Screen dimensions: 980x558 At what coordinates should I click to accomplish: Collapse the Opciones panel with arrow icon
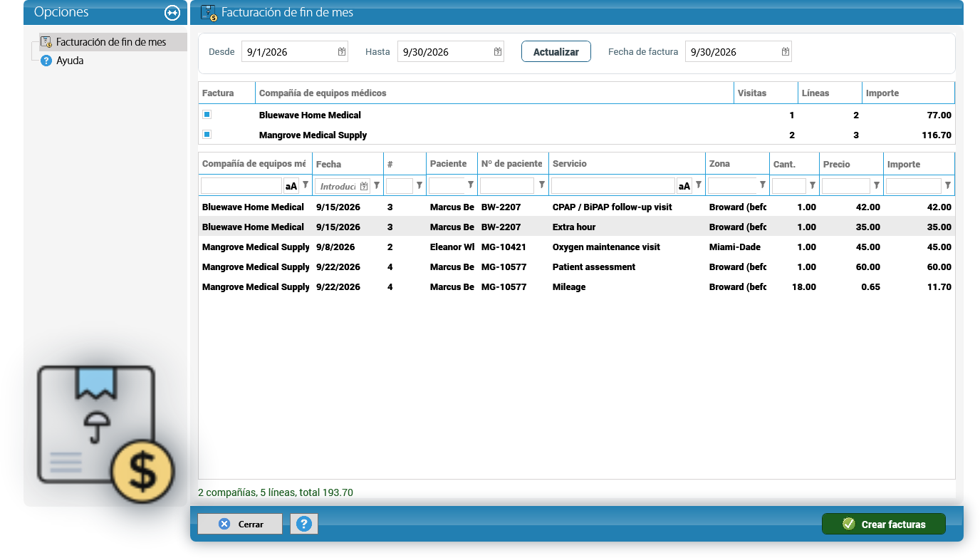pyautogui.click(x=172, y=13)
